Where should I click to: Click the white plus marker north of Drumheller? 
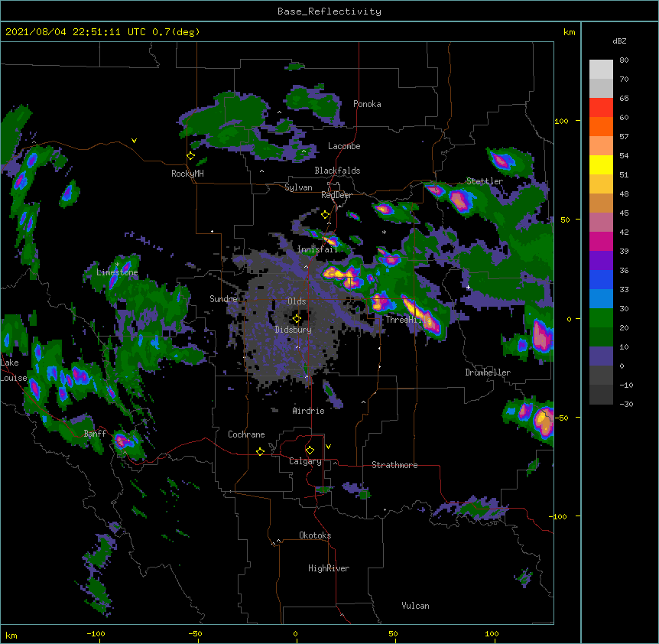(x=468, y=287)
